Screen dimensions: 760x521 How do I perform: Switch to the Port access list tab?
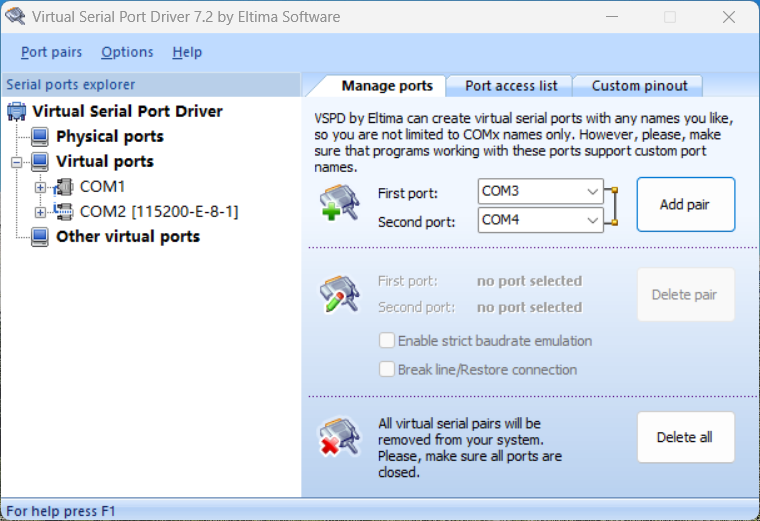pyautogui.click(x=511, y=86)
